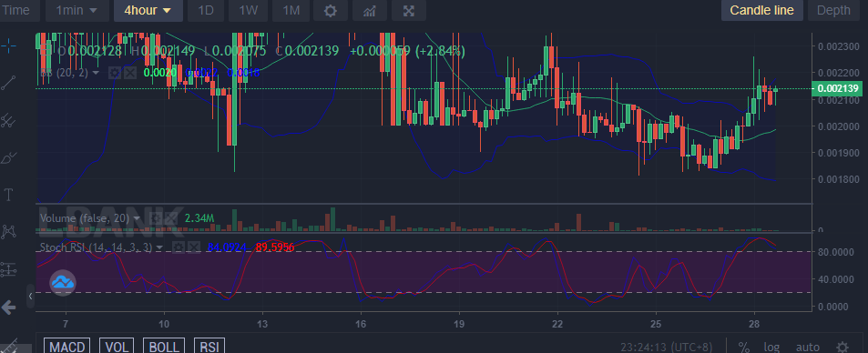Toggle the MACD indicator
Screen dimensions: 868x353
click(x=67, y=347)
